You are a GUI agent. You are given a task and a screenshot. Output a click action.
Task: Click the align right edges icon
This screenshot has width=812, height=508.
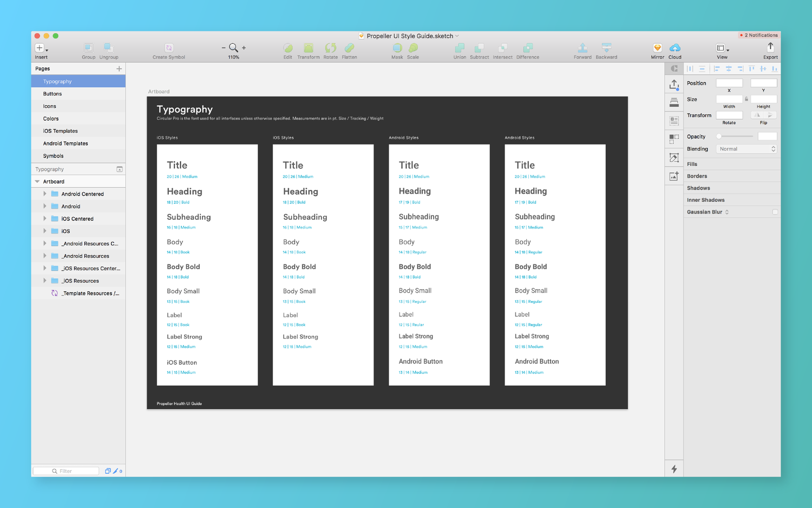pos(740,69)
